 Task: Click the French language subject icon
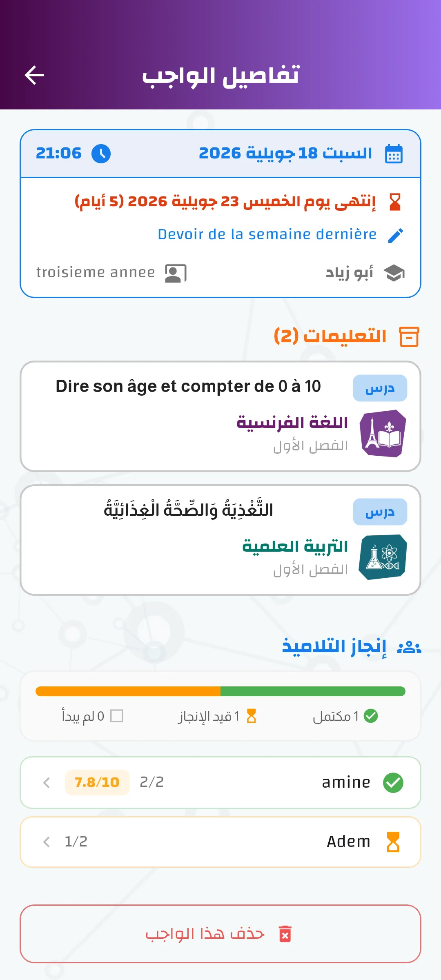click(383, 434)
